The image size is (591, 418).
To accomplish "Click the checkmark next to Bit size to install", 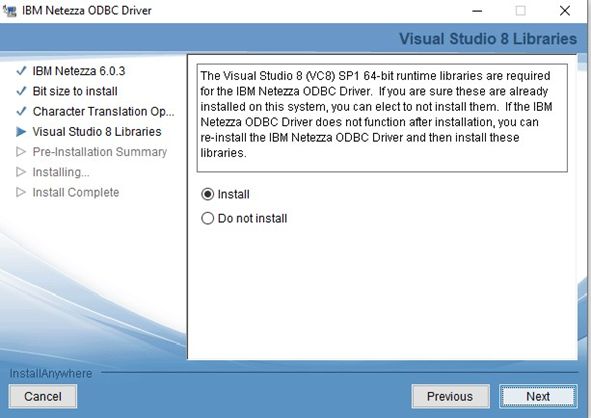I will [21, 91].
